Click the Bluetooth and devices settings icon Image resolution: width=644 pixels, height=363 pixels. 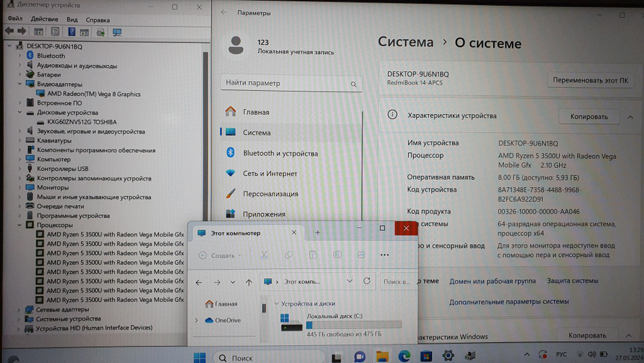point(231,153)
